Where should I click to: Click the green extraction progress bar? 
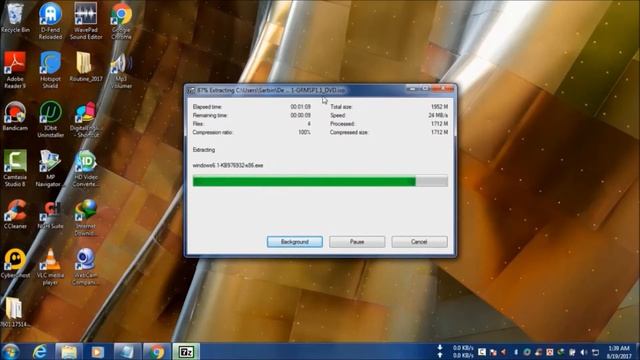point(320,181)
